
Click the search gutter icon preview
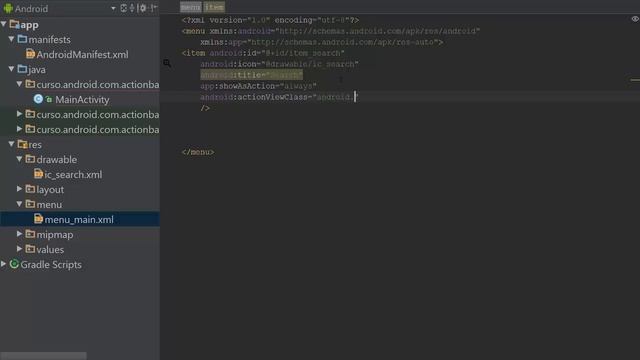(x=167, y=63)
